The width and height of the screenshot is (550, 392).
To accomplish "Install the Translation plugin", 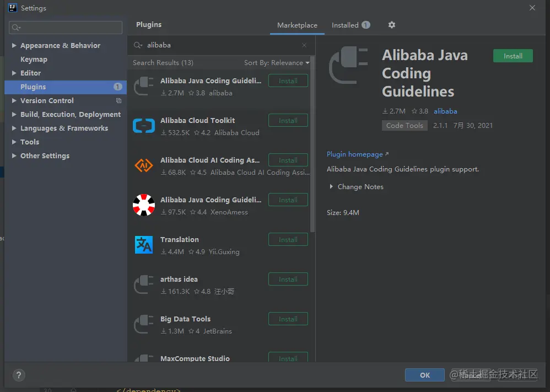I will pyautogui.click(x=288, y=239).
